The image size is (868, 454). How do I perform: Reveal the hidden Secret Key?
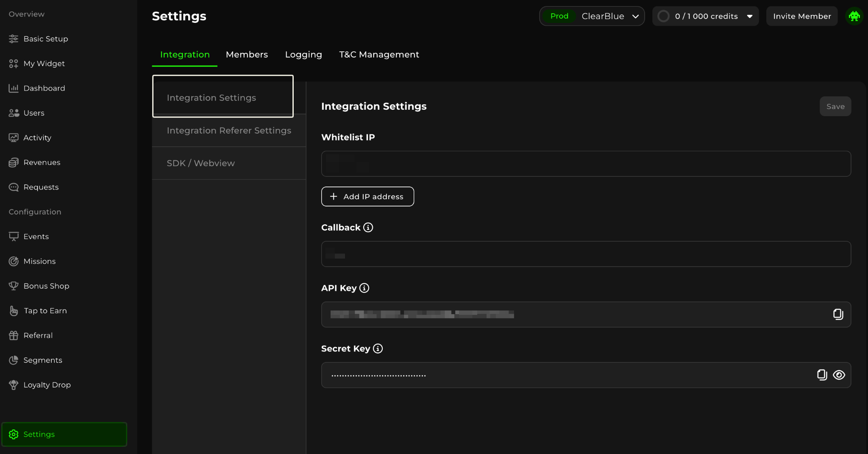point(839,375)
